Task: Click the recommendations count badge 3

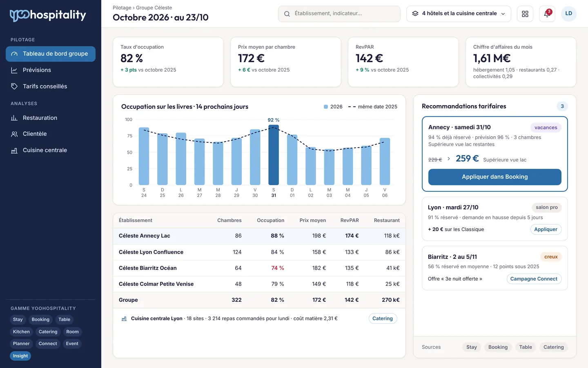Action: tap(562, 106)
